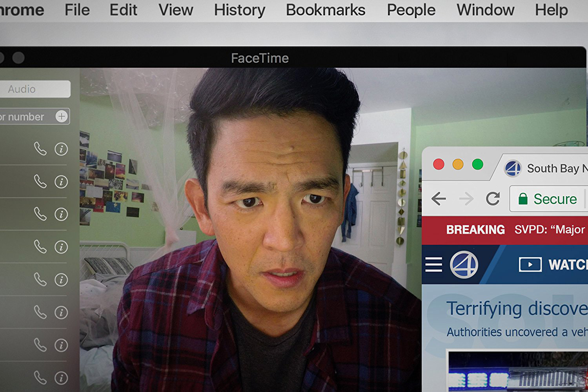
Task: Open the Bookmarks menu
Action: pos(325,10)
